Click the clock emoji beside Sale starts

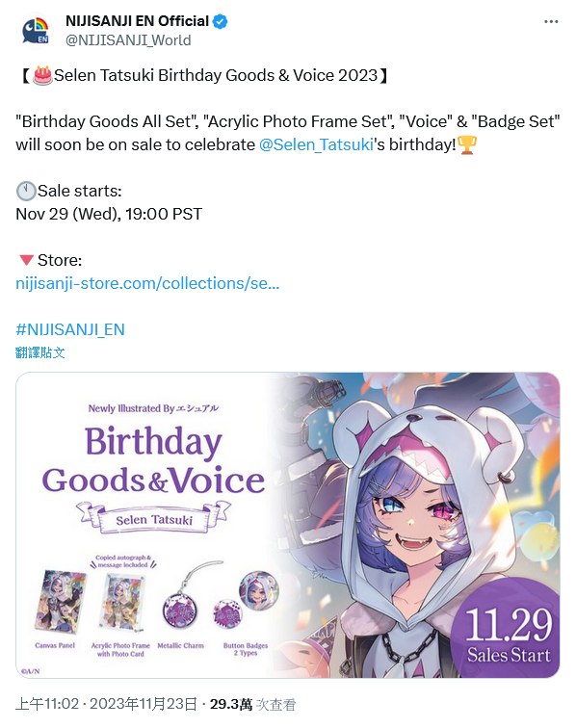pyautogui.click(x=26, y=191)
